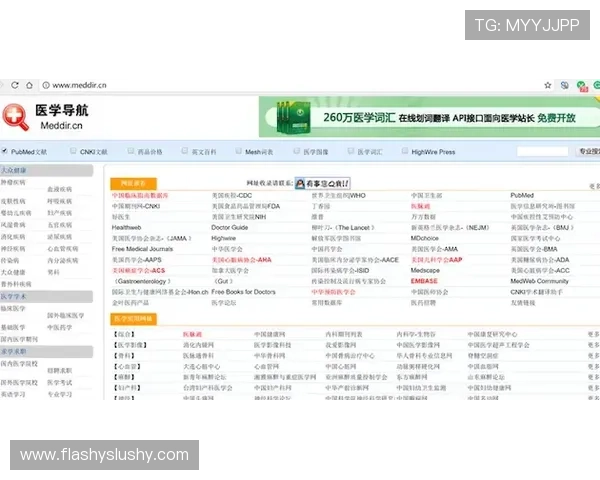Check the Mesh词表 checkbox
Screen dimensions: 600x480
(239, 151)
